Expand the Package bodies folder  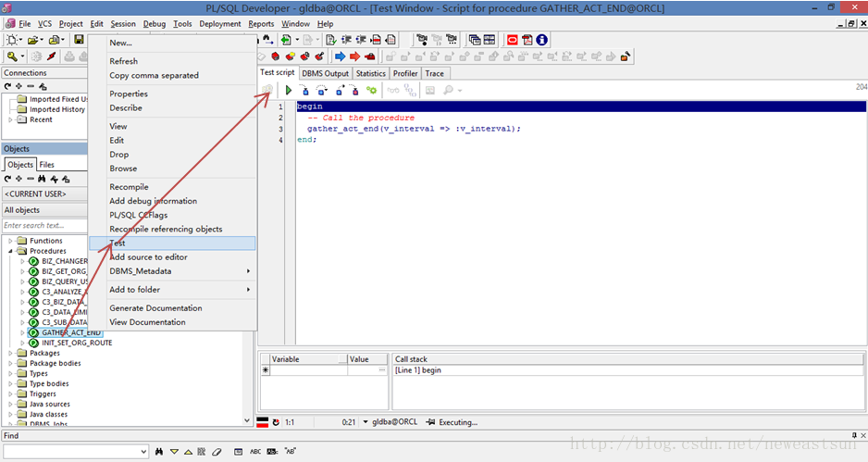10,363
